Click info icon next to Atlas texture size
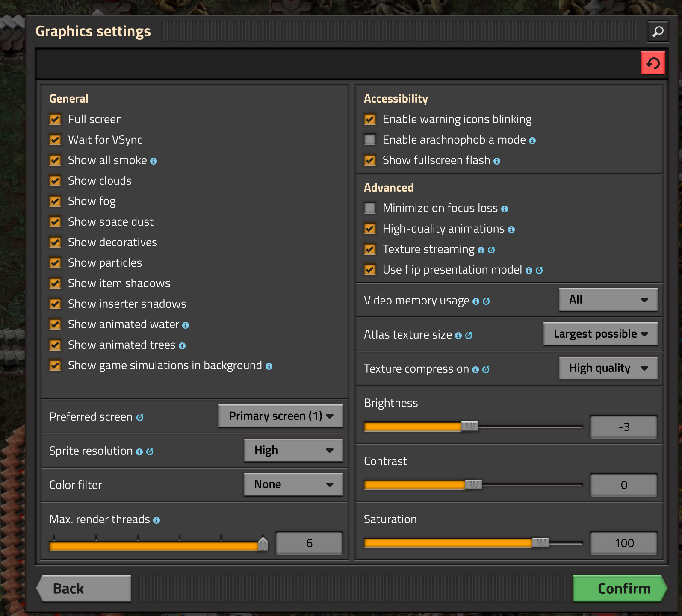The image size is (682, 616). point(458,336)
